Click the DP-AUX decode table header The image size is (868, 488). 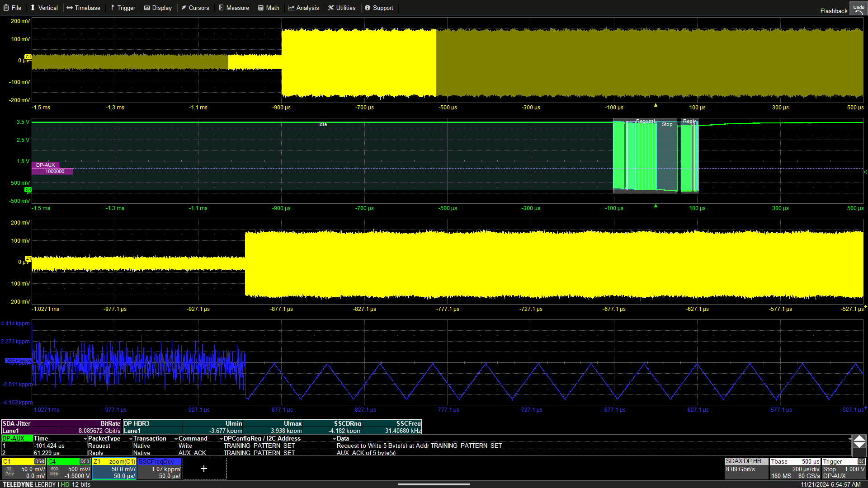17,438
